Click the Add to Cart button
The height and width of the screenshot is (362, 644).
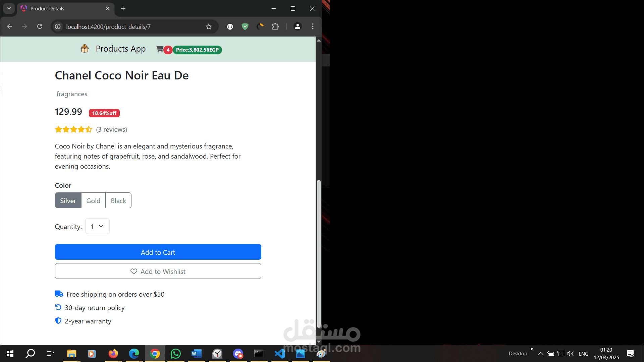pyautogui.click(x=158, y=252)
